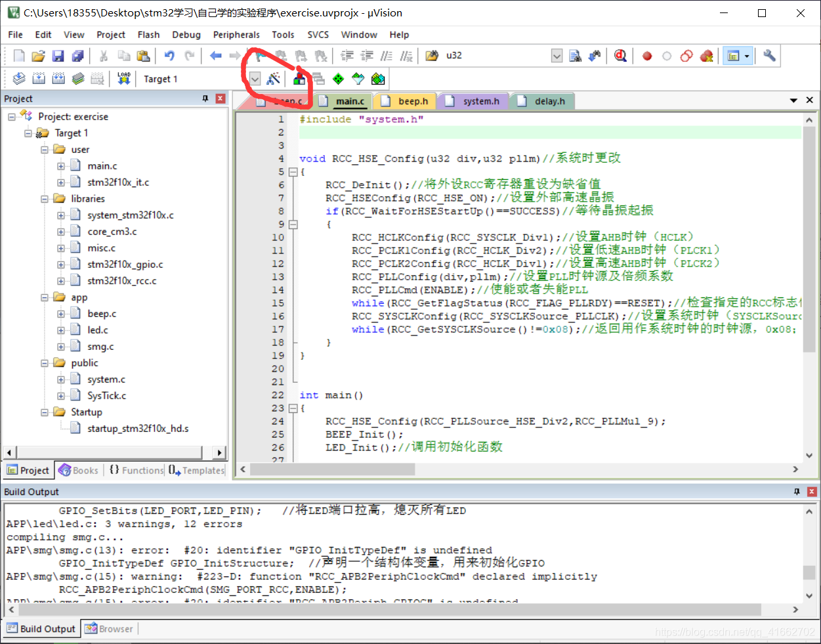Select stm32f10x_it.c in the project tree
Image resolution: width=821 pixels, height=644 pixels.
click(x=118, y=182)
